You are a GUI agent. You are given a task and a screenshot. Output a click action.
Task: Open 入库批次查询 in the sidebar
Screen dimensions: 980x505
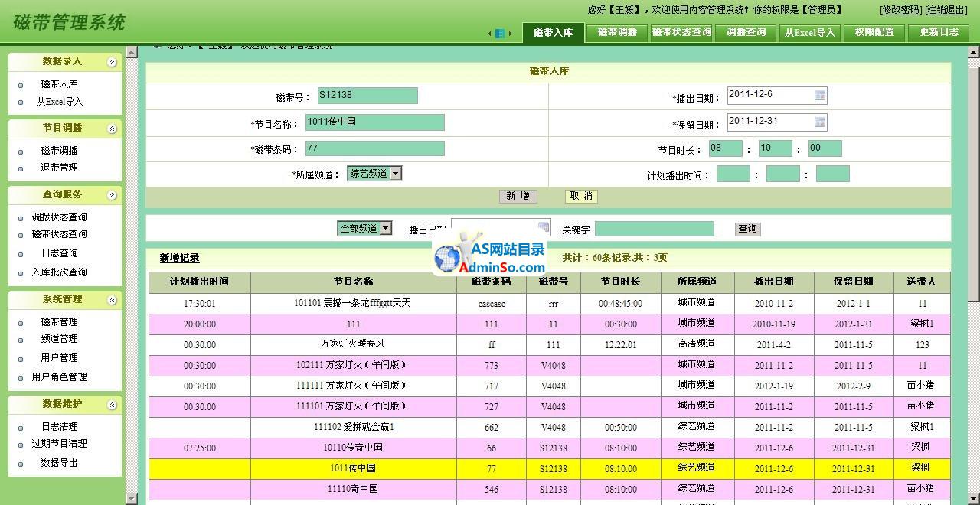(x=59, y=272)
